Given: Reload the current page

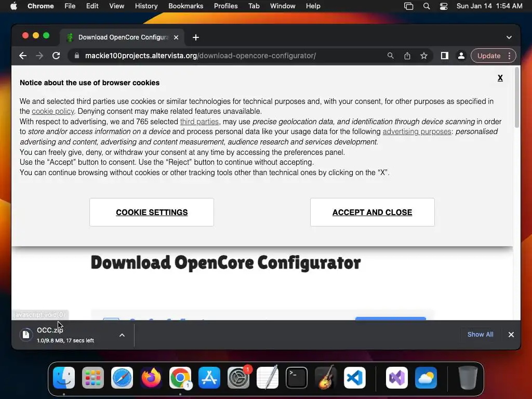Looking at the screenshot, I should point(56,56).
